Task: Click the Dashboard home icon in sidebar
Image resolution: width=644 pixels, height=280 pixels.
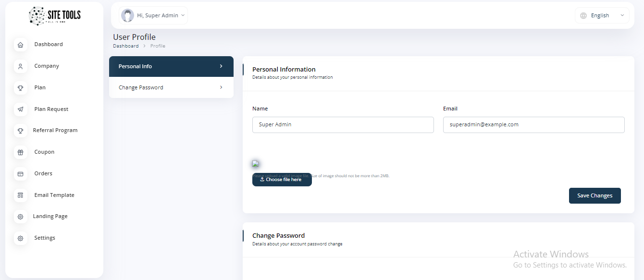Action: [x=20, y=45]
